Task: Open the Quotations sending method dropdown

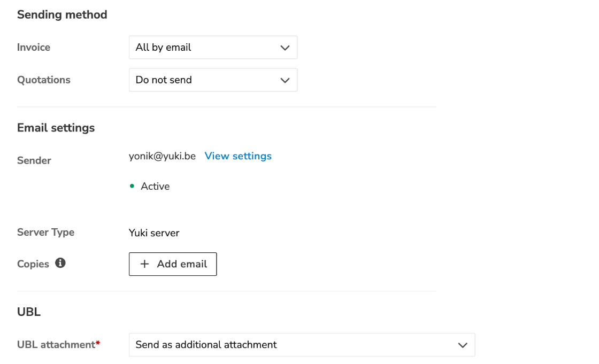Action: (x=213, y=80)
